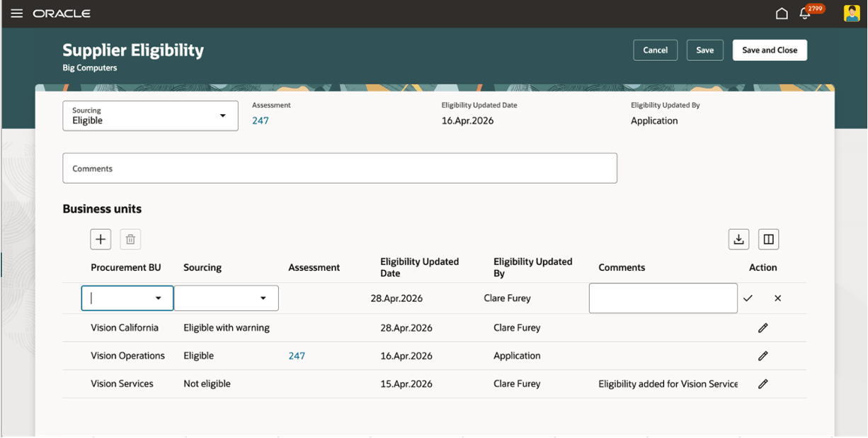
Task: Click the Big Computers supplier name
Action: tap(90, 68)
